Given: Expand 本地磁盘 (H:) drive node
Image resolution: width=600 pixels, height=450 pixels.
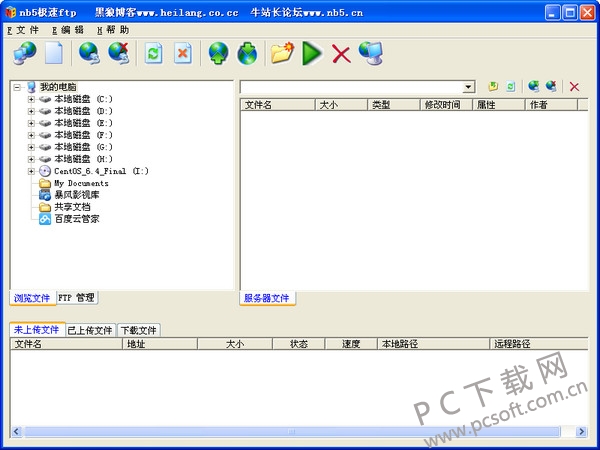Looking at the screenshot, I should tap(31, 159).
